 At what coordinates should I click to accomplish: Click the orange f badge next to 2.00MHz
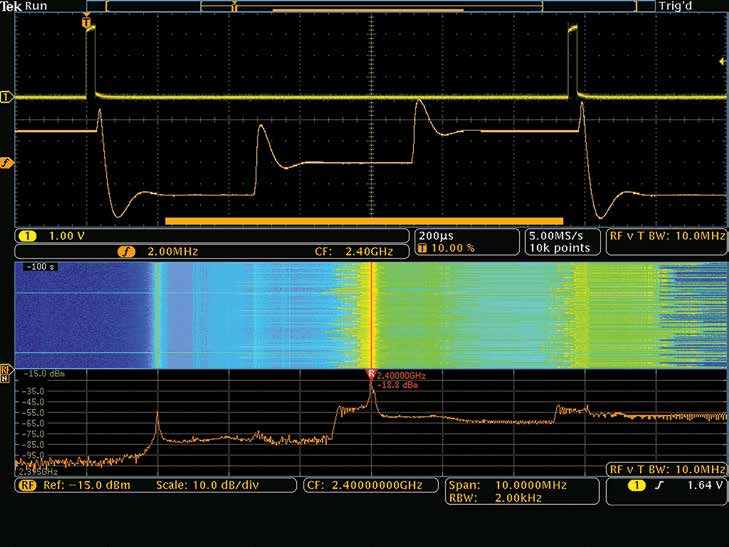(x=127, y=250)
